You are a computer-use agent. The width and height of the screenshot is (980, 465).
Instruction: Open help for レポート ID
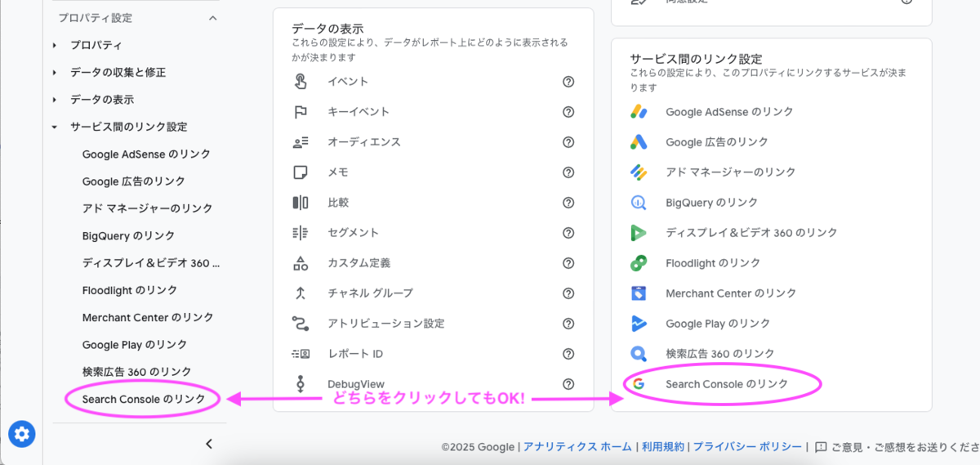pyautogui.click(x=568, y=354)
